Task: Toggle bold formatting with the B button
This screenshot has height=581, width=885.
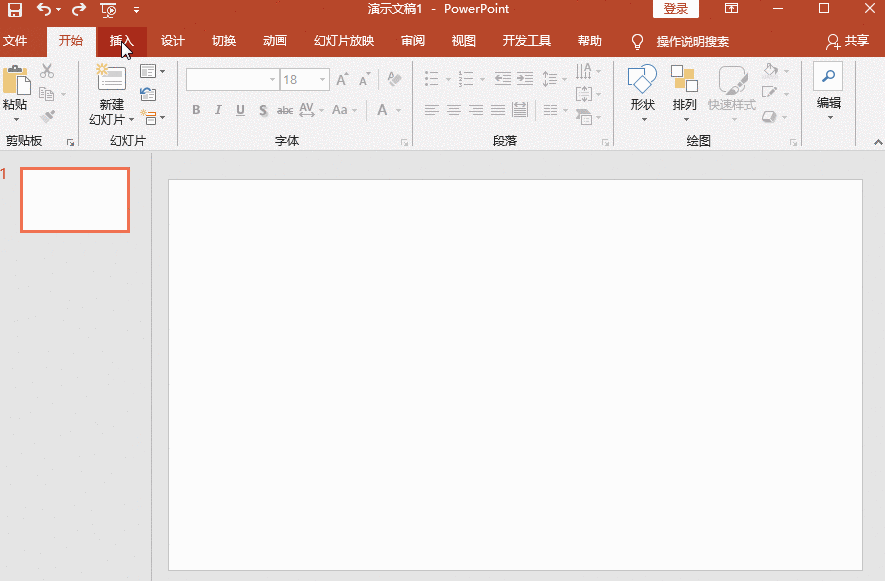Action: (x=196, y=110)
